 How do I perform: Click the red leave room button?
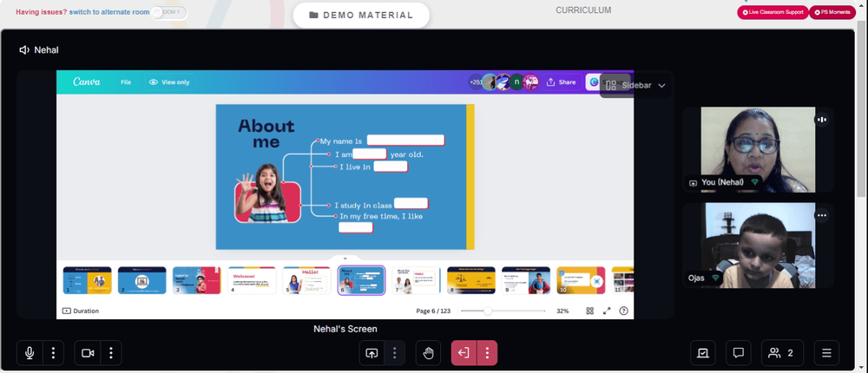tap(464, 352)
